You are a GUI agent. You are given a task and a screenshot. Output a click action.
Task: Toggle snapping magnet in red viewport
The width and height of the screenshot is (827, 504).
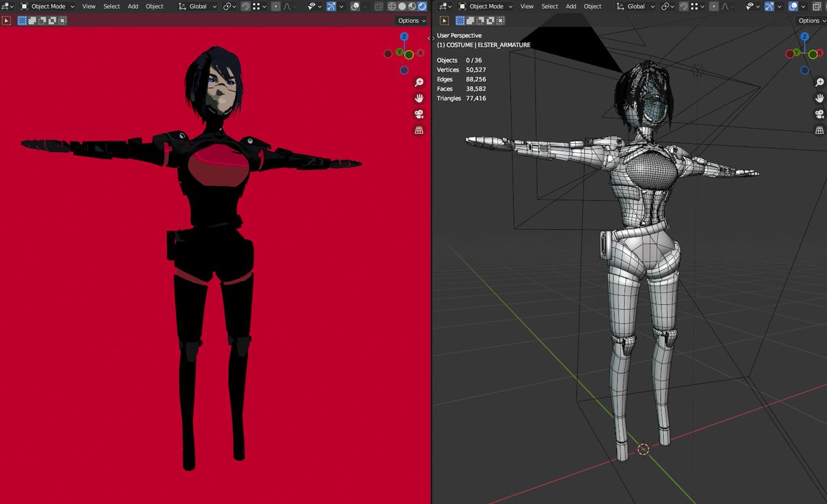tap(247, 6)
